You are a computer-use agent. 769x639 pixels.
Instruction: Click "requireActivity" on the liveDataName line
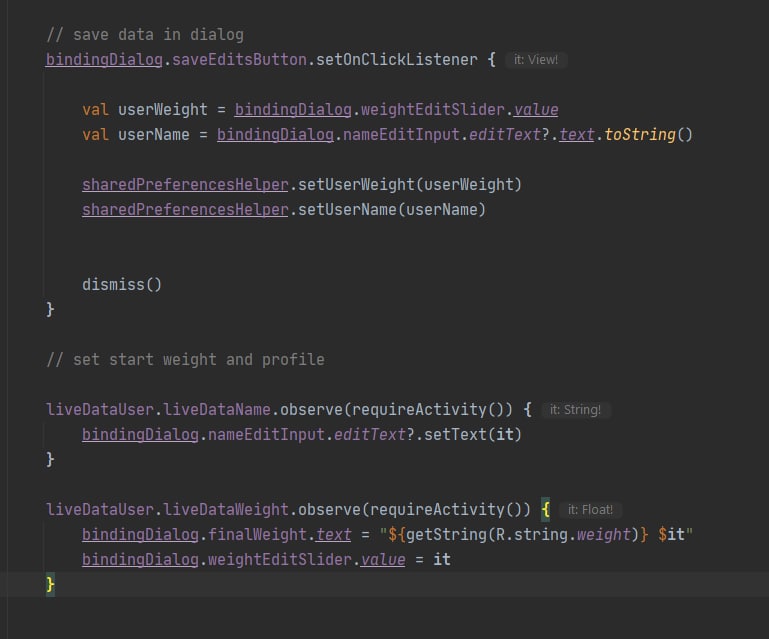coord(419,409)
